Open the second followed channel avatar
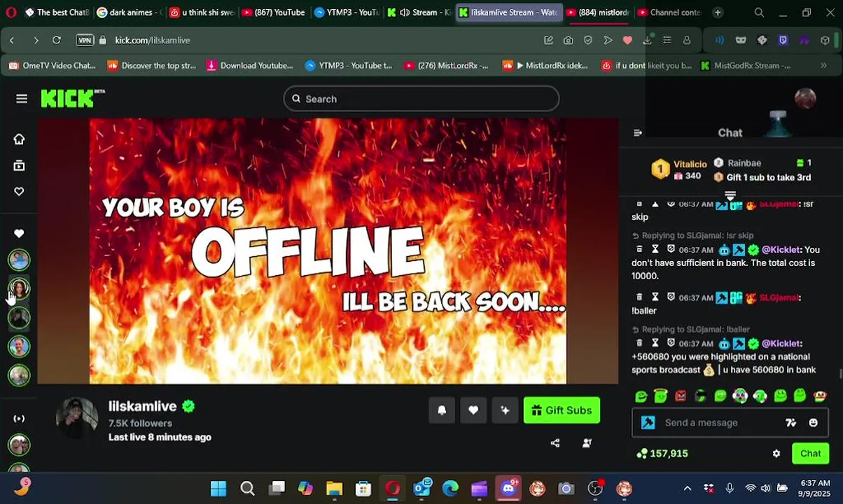The image size is (843, 504). (x=19, y=288)
